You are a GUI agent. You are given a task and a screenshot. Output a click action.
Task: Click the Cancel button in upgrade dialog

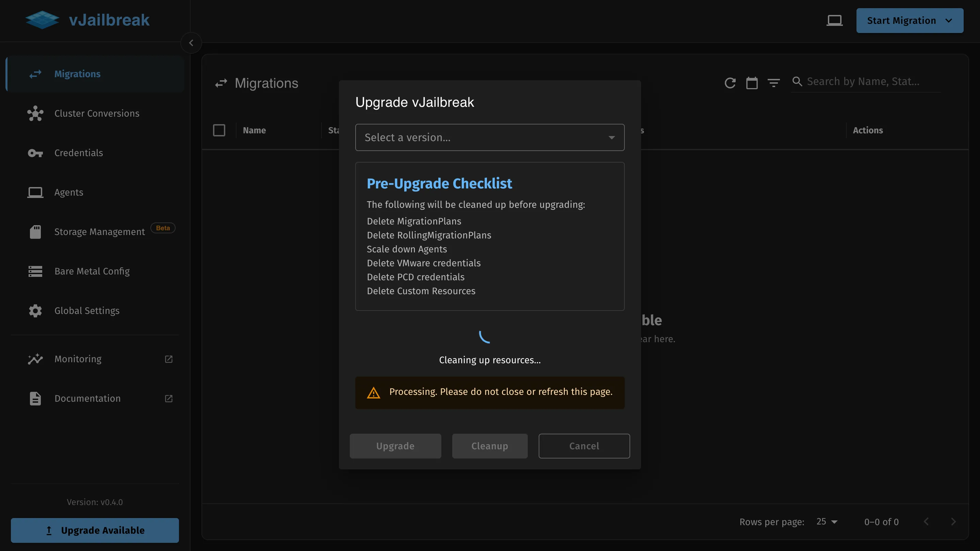click(x=584, y=446)
